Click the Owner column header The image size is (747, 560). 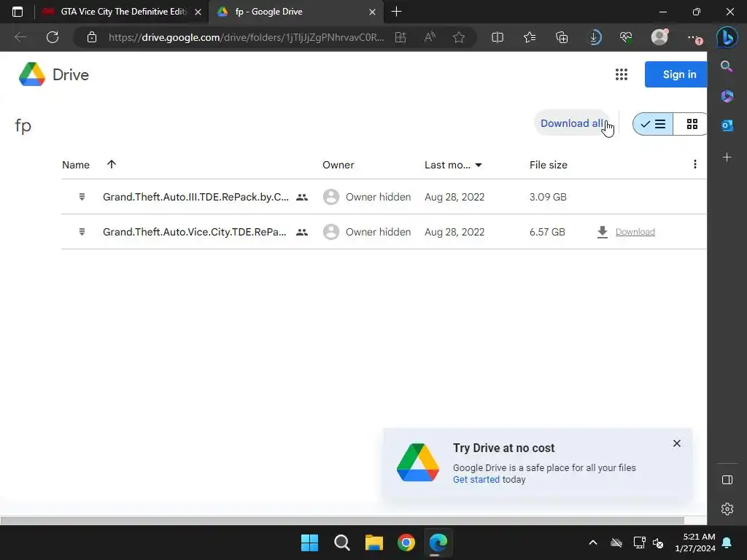[x=338, y=165]
